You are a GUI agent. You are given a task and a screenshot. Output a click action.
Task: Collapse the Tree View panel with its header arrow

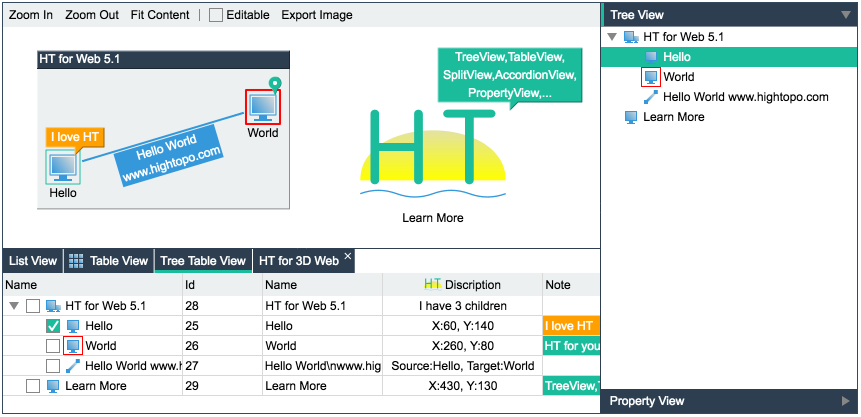click(x=846, y=15)
